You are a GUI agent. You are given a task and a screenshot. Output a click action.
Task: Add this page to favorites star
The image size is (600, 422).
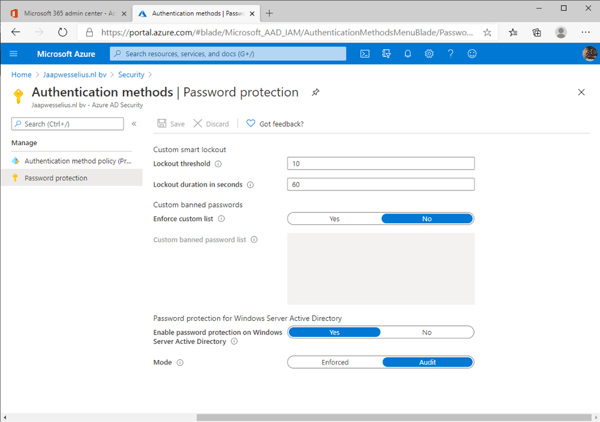point(487,33)
